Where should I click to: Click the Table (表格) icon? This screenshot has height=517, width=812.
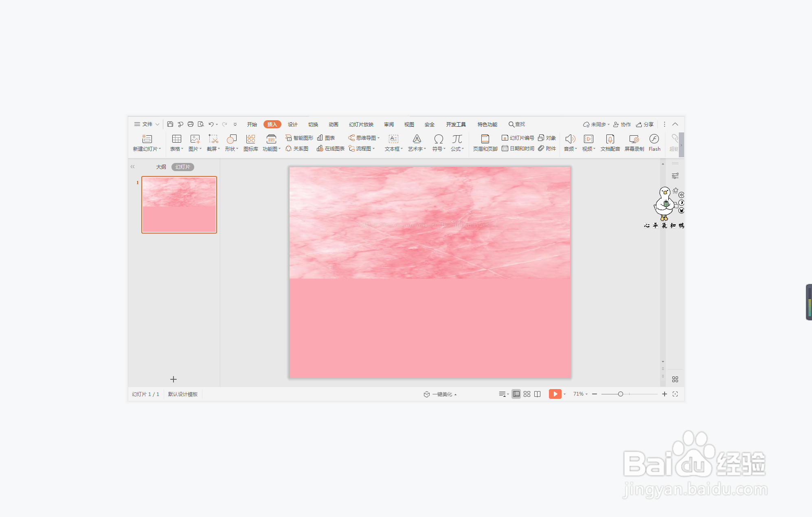177,139
